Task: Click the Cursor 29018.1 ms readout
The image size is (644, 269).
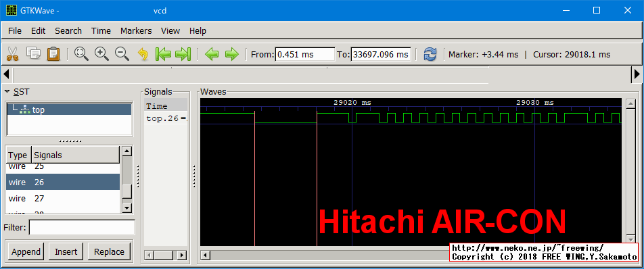Action: (572, 55)
